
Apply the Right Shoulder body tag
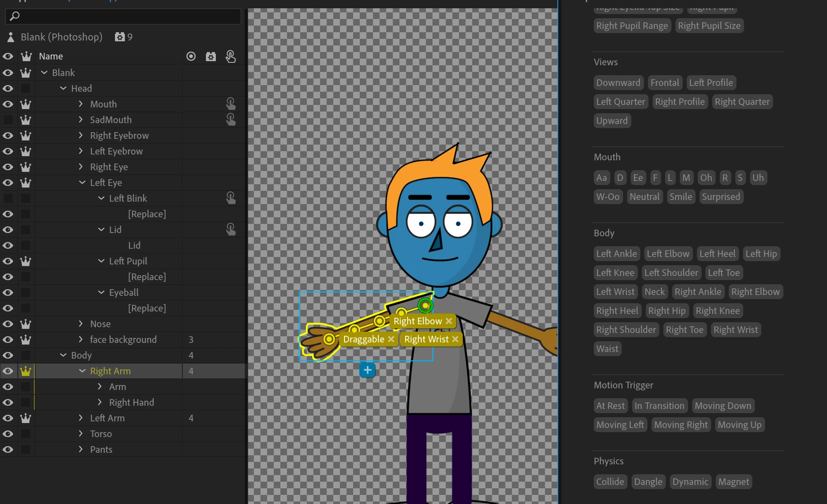pos(626,330)
